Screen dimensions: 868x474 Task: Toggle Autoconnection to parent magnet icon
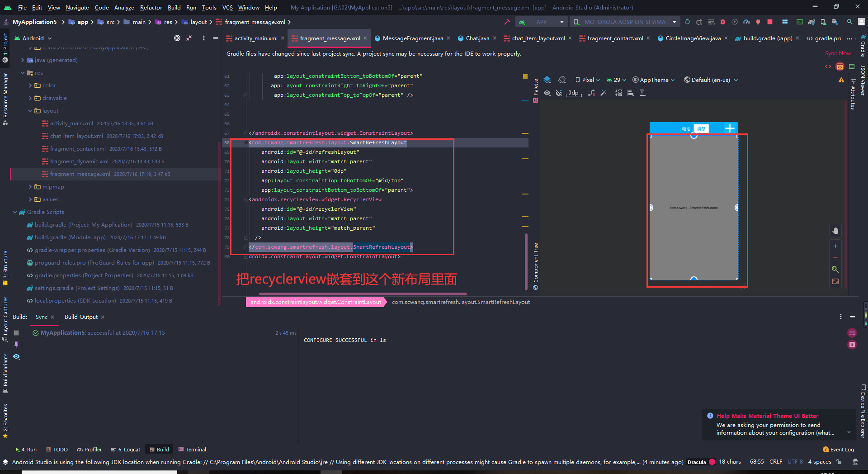coord(559,93)
